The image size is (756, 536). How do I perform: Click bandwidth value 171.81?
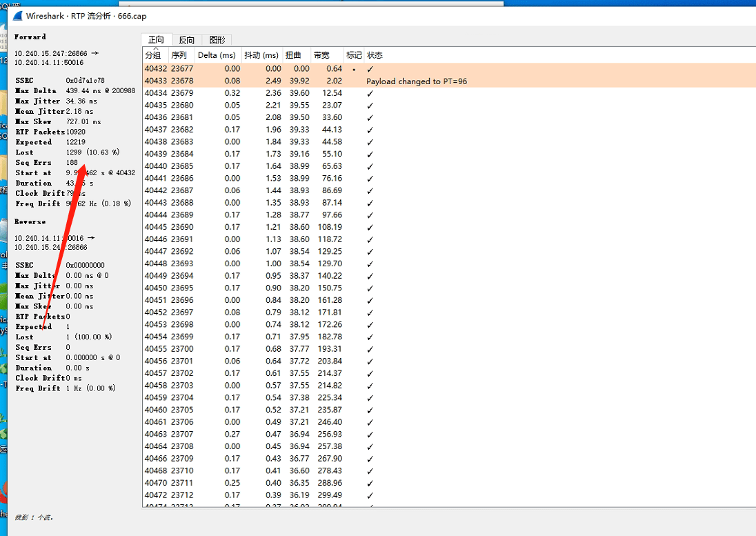(x=330, y=312)
